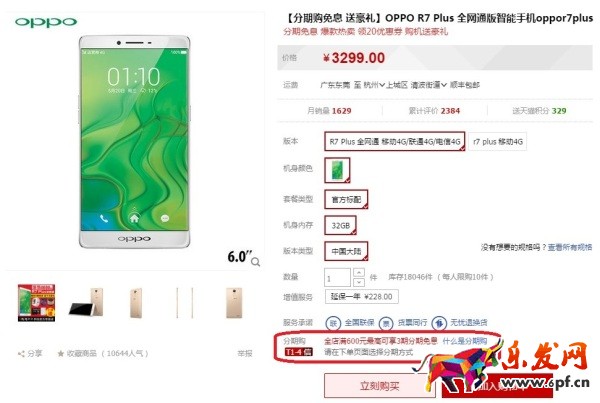
Task: Click the OPPO logo at top left
Action: (46, 22)
